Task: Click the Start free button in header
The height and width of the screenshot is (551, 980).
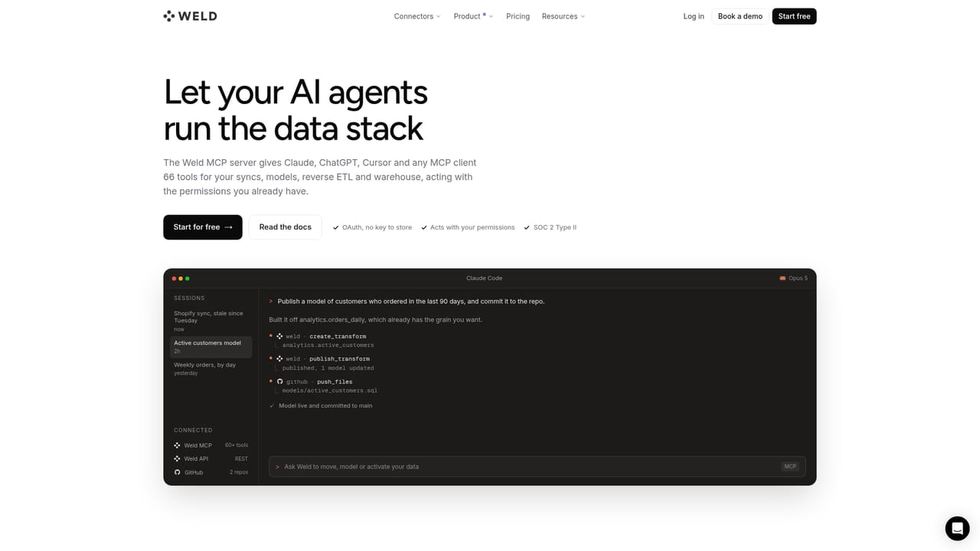Action: [x=794, y=16]
